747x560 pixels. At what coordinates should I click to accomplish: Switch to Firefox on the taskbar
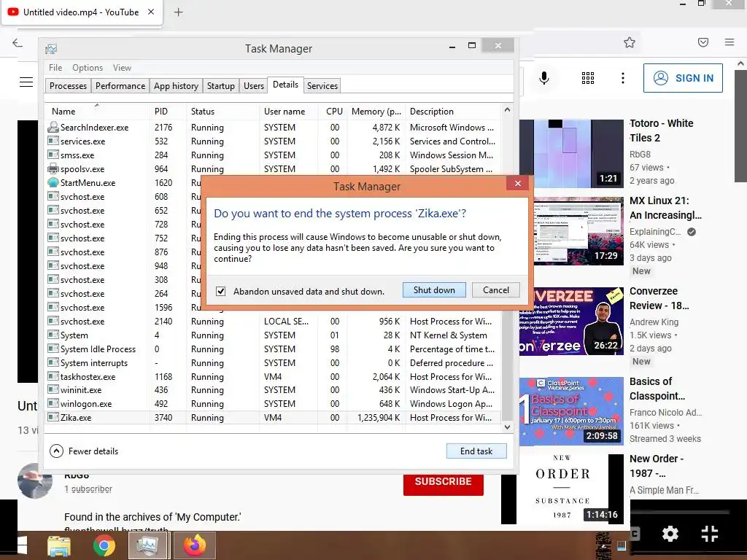point(194,545)
